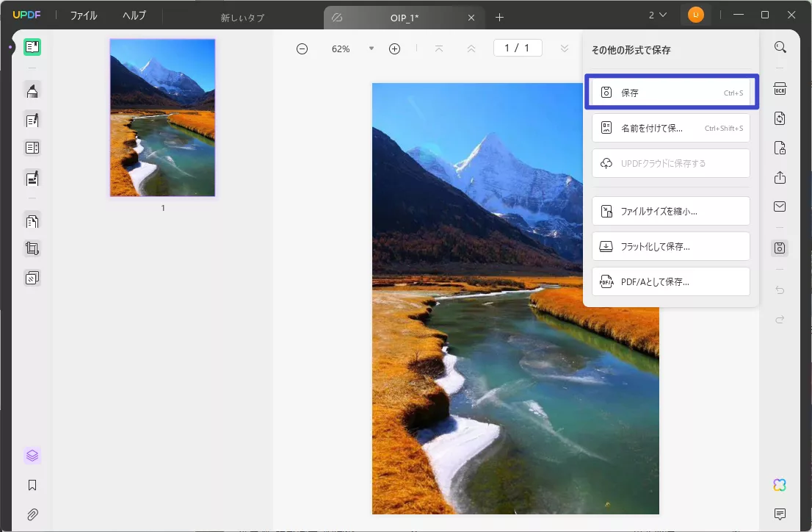
Task: Click the Redo arrow
Action: tap(780, 320)
